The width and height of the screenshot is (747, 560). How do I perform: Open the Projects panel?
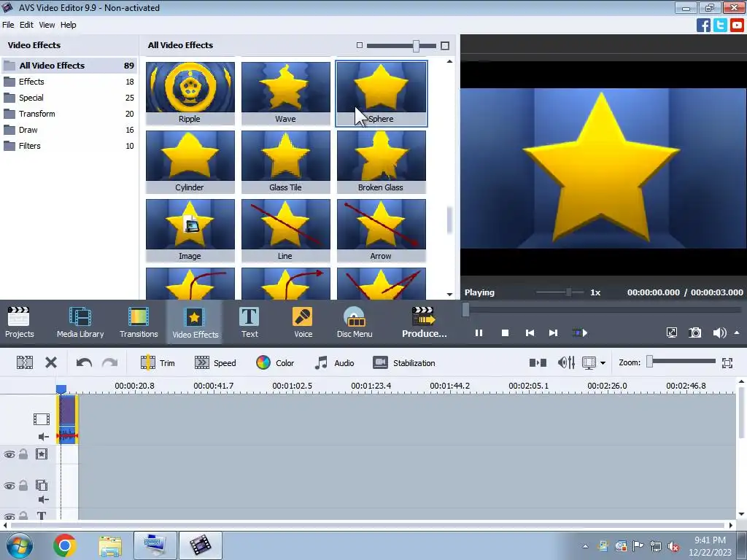click(x=19, y=322)
